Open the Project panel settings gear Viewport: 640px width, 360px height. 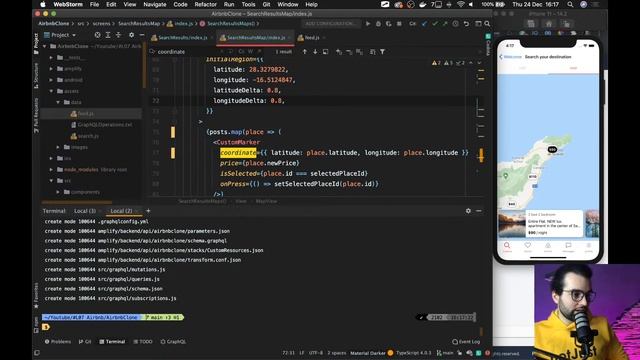131,35
